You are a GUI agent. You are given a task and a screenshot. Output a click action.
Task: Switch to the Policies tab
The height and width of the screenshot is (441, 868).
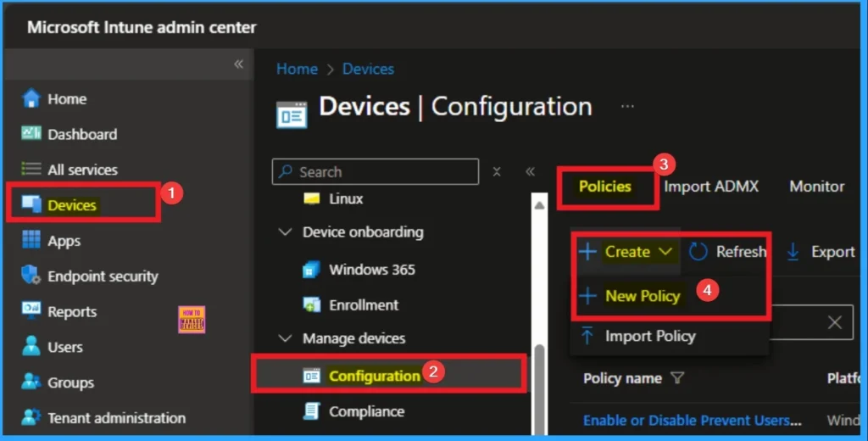605,187
